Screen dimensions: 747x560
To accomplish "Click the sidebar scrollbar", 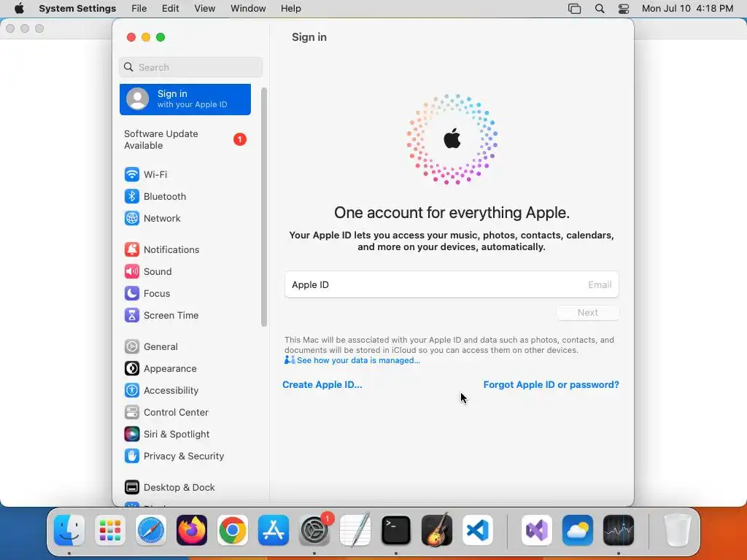I will coord(264,207).
